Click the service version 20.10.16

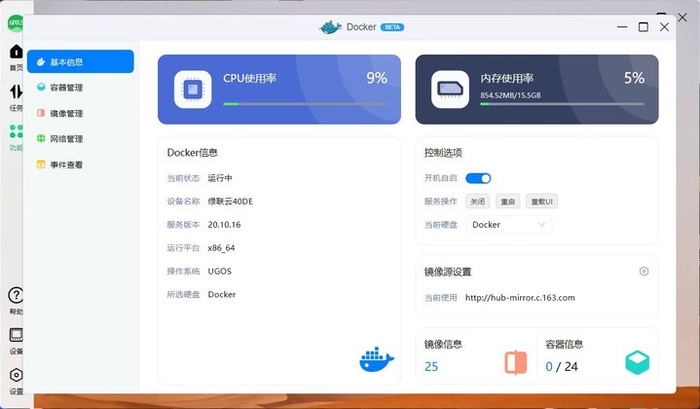coord(224,225)
